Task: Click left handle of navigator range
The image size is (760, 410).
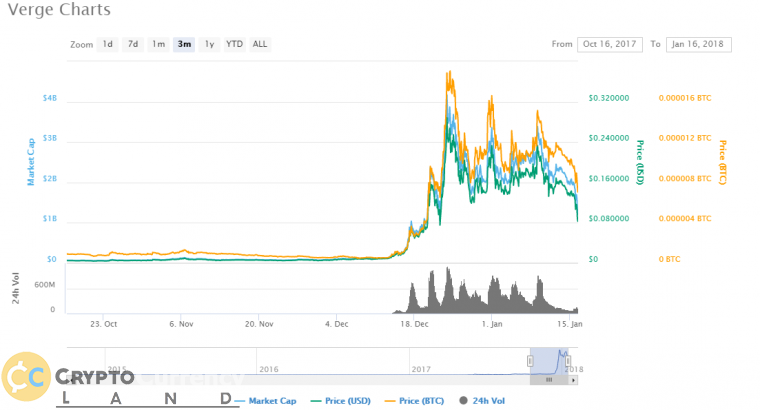Action: [x=530, y=361]
